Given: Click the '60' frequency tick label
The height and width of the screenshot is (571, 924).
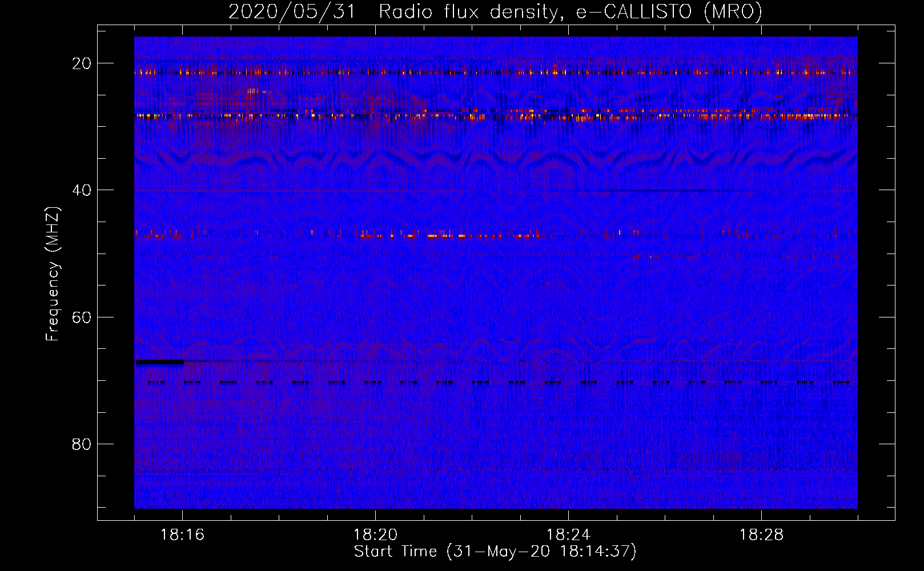Looking at the screenshot, I should point(82,317).
